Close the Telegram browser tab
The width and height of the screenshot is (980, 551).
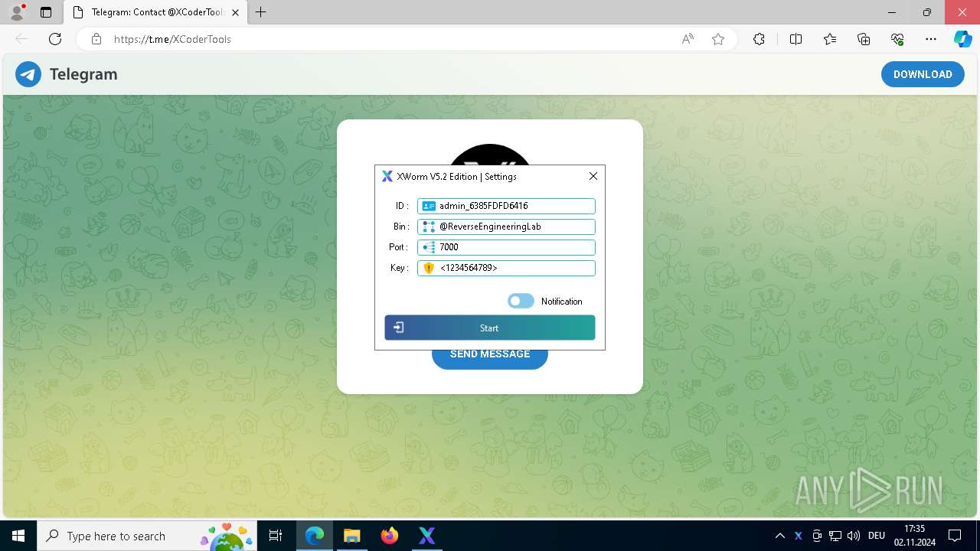point(235,12)
